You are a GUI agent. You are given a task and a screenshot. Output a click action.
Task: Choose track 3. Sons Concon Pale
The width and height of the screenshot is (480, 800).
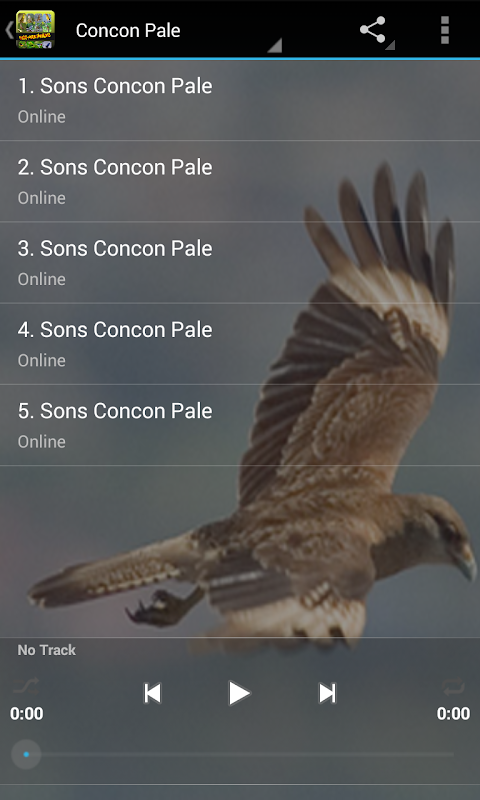[x=240, y=262]
